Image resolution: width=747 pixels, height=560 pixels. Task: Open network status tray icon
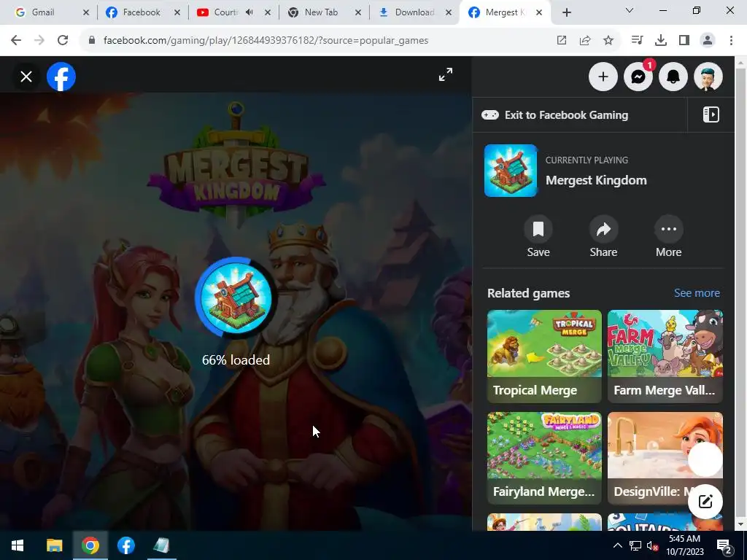click(x=635, y=545)
